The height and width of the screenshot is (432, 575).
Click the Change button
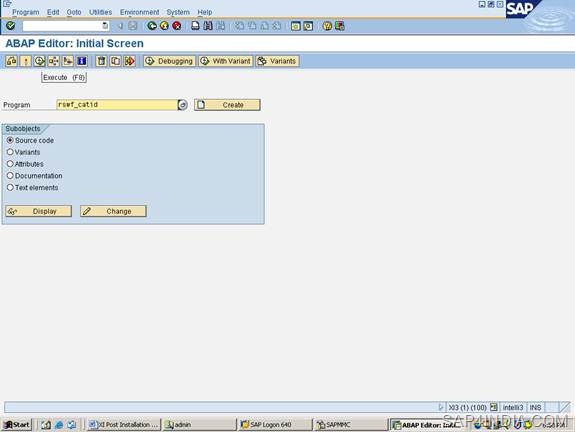[x=113, y=211]
